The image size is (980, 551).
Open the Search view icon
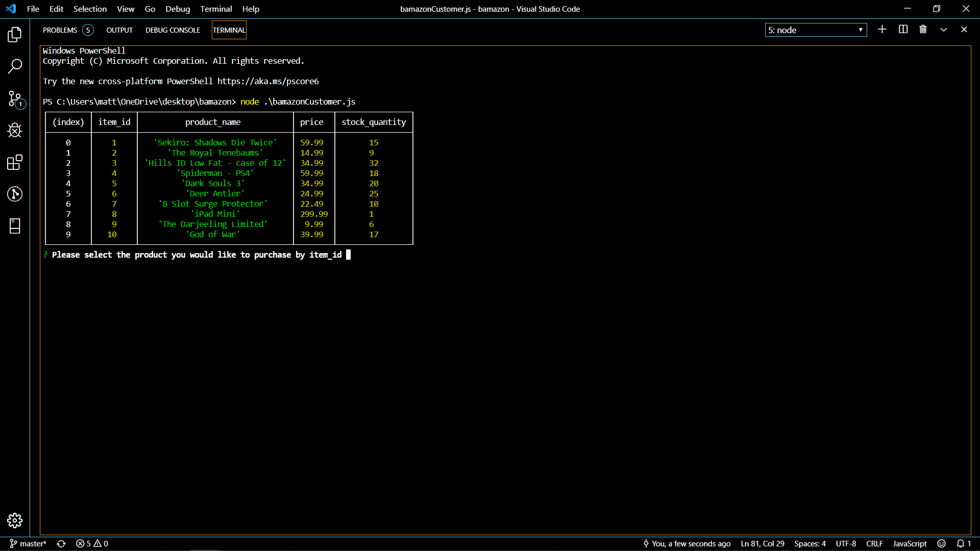(15, 66)
